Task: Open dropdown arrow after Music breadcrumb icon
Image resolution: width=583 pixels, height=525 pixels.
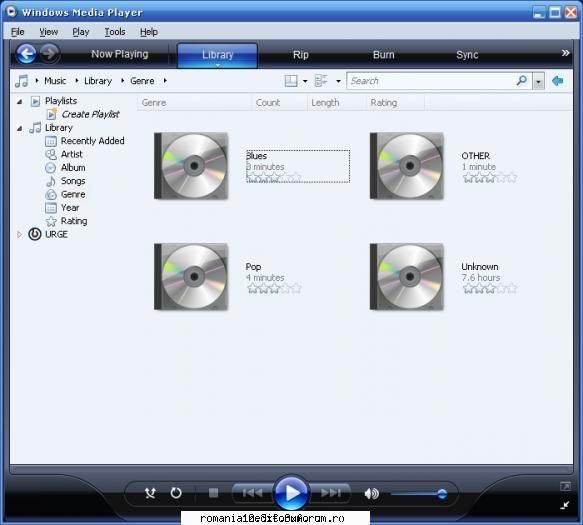Action: [x=36, y=80]
